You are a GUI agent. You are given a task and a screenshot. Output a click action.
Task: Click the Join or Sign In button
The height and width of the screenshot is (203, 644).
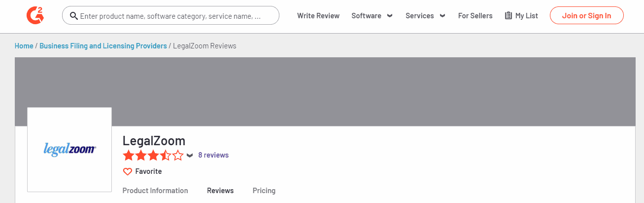click(586, 15)
